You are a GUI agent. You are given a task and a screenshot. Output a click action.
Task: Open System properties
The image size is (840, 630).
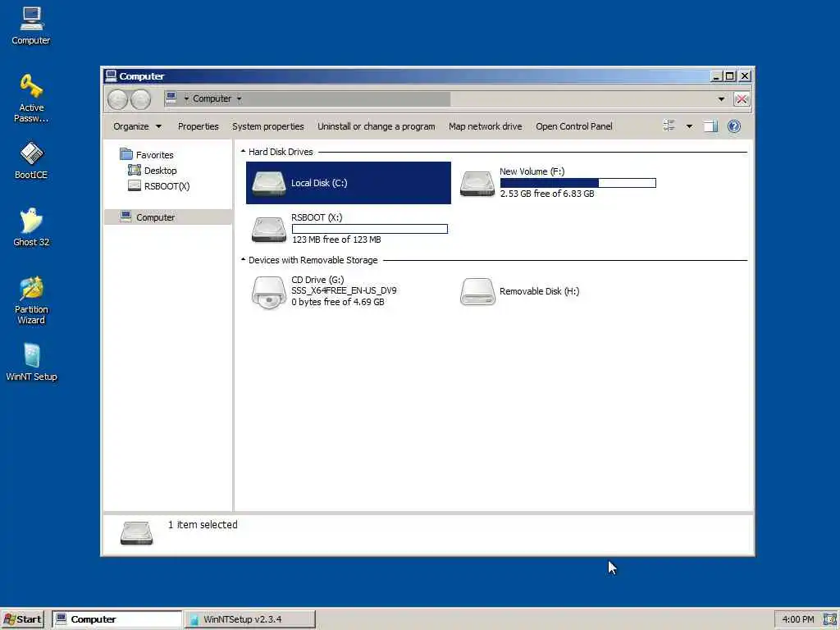[x=268, y=126]
